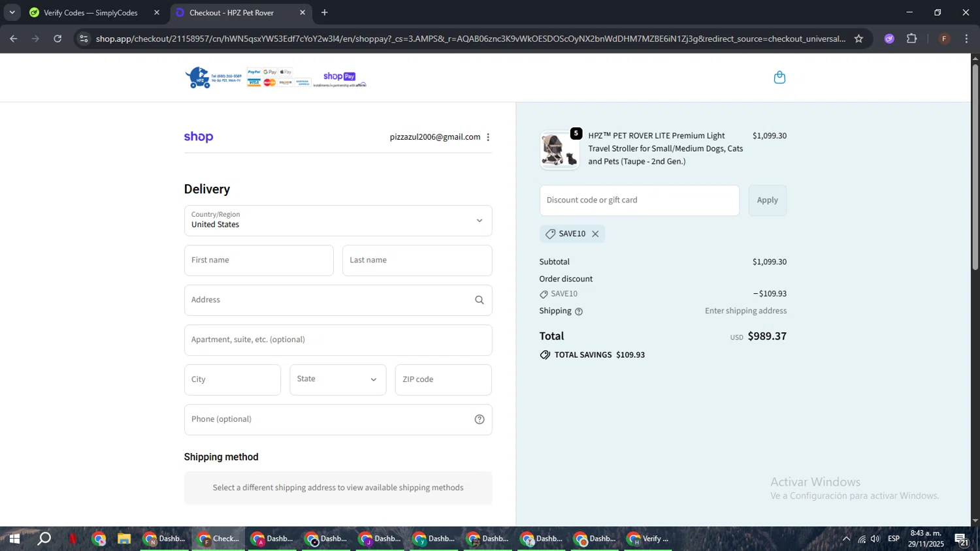980x551 pixels.
Task: Open the Windows Start menu
Action: 14,539
